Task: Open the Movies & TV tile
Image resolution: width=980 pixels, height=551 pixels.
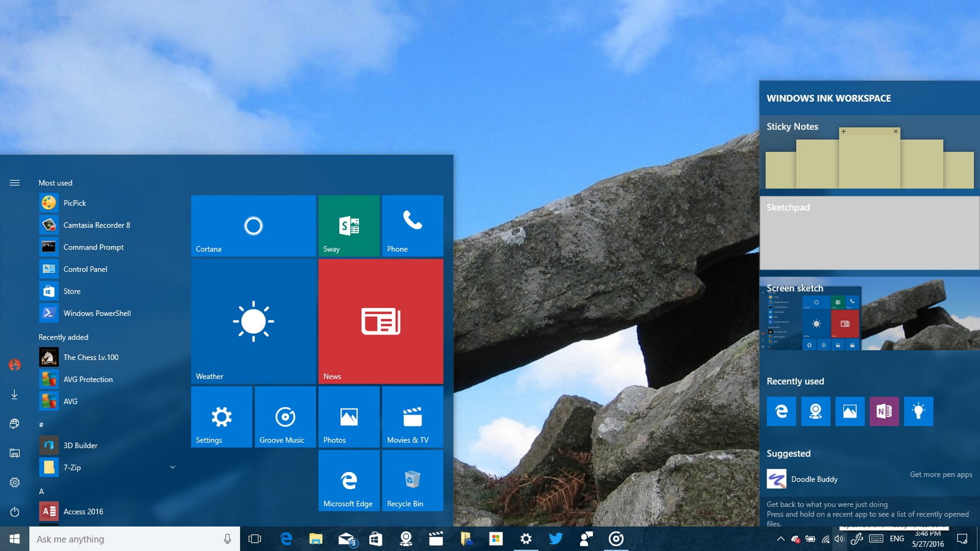Action: (x=412, y=417)
